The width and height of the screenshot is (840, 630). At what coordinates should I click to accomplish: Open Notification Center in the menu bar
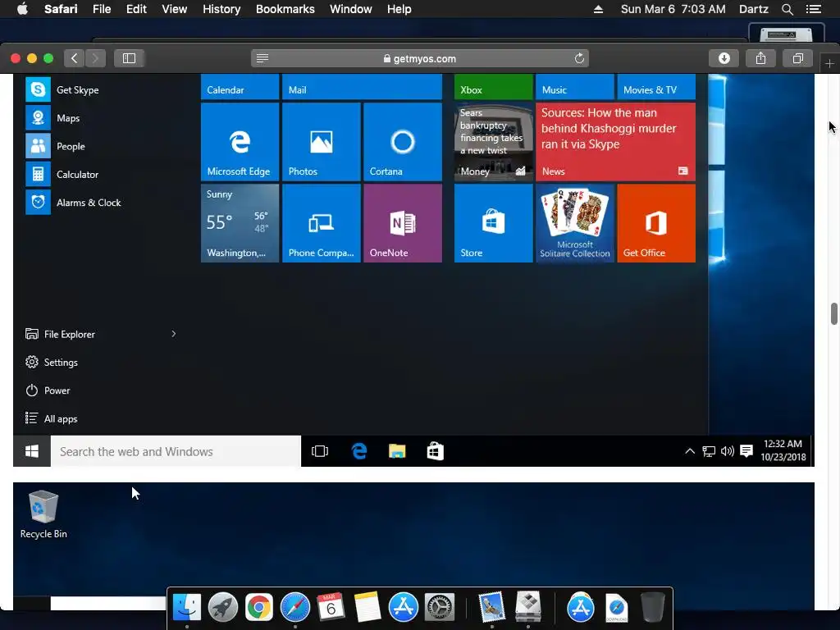pyautogui.click(x=813, y=9)
